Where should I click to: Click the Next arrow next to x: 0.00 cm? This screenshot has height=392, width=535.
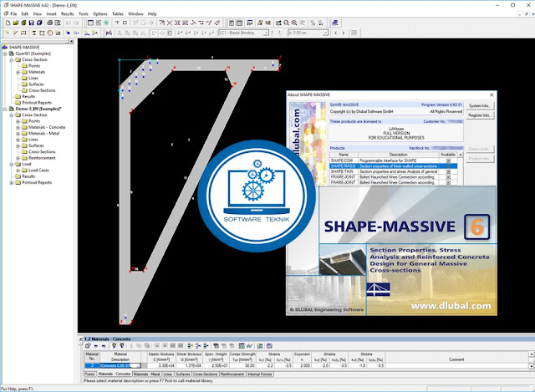(344, 33)
